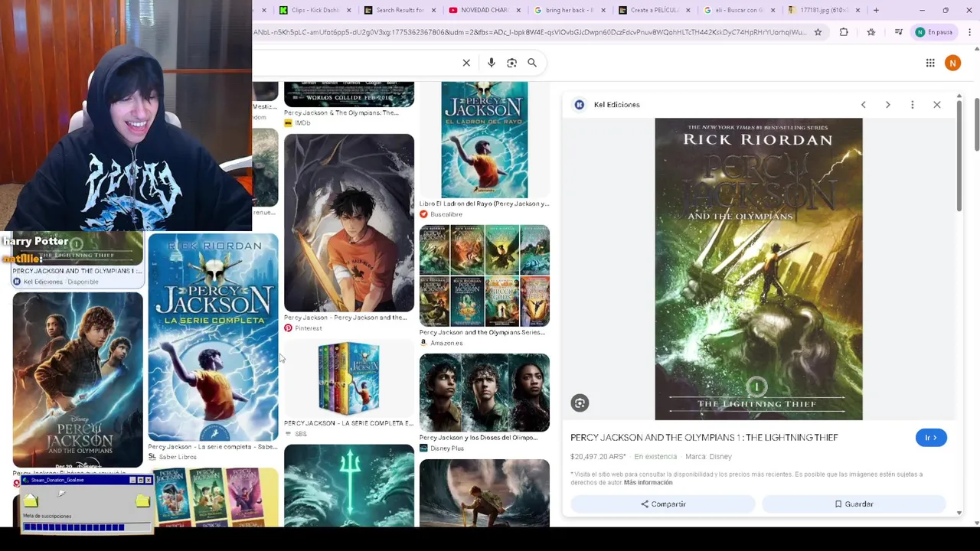Screen dimensions: 980x551
Task: Click the large Lightning Thief cover image
Action: pyautogui.click(x=759, y=269)
